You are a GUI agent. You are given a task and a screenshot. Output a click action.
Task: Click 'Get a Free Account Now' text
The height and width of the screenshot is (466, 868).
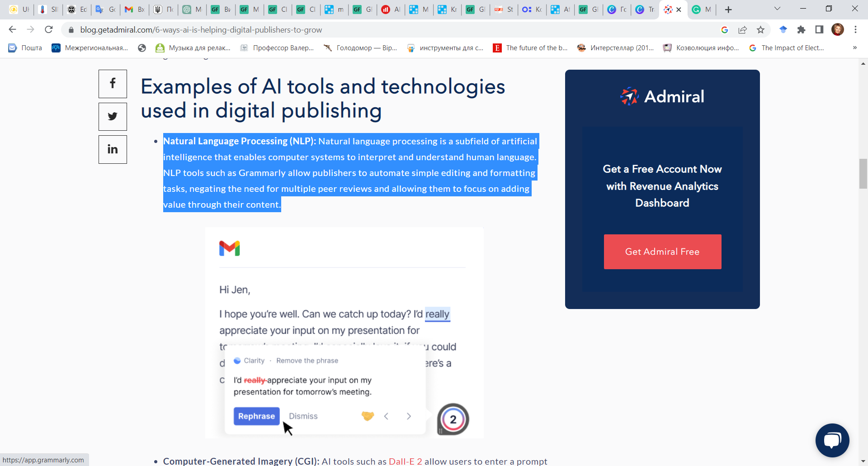[x=662, y=169]
